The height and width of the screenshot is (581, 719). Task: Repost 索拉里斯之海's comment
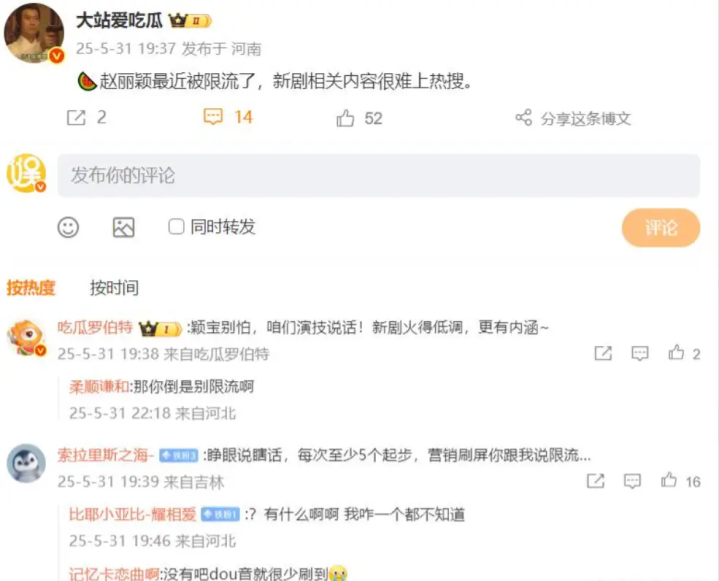click(x=596, y=481)
